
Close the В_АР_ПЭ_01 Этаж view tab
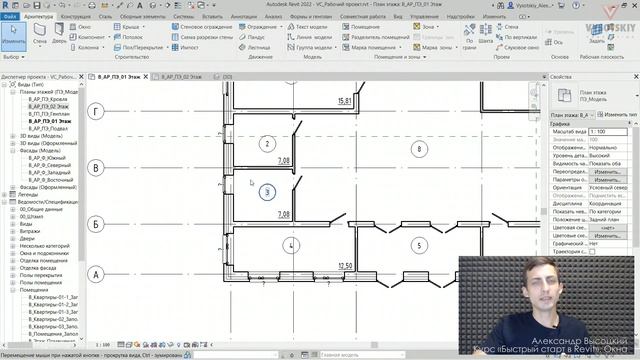(146, 77)
